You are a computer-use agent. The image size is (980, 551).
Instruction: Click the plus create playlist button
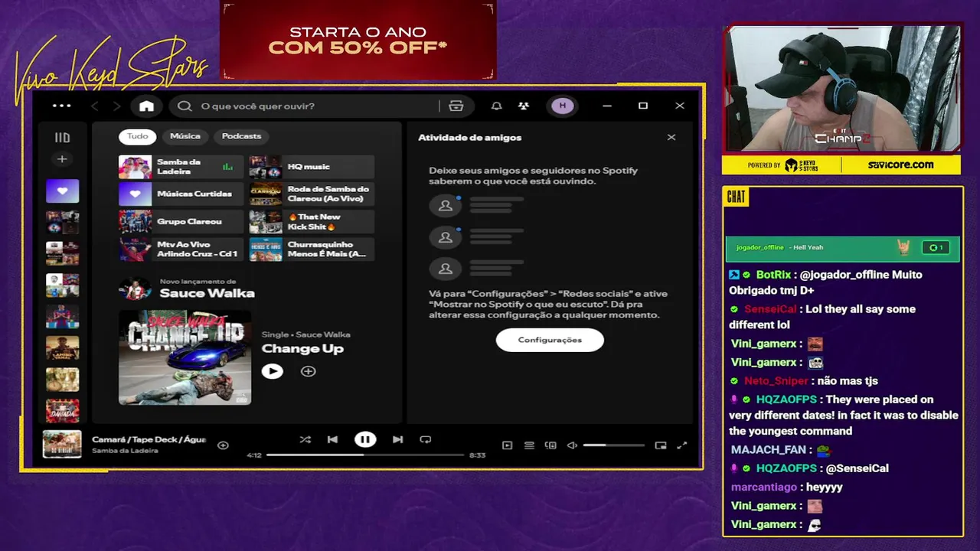(x=62, y=159)
